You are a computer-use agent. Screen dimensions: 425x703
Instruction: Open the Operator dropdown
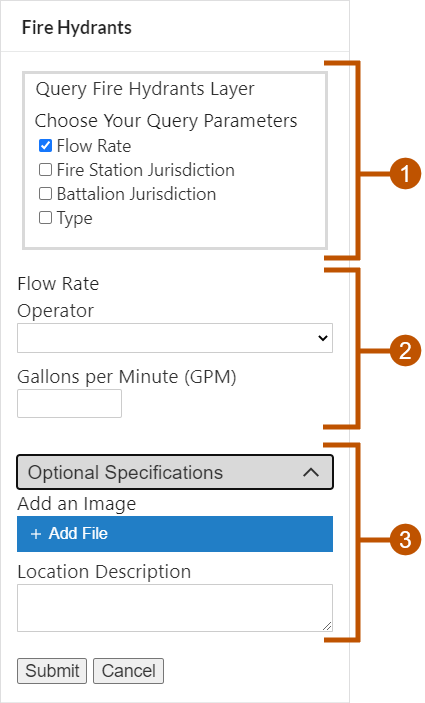point(175,338)
